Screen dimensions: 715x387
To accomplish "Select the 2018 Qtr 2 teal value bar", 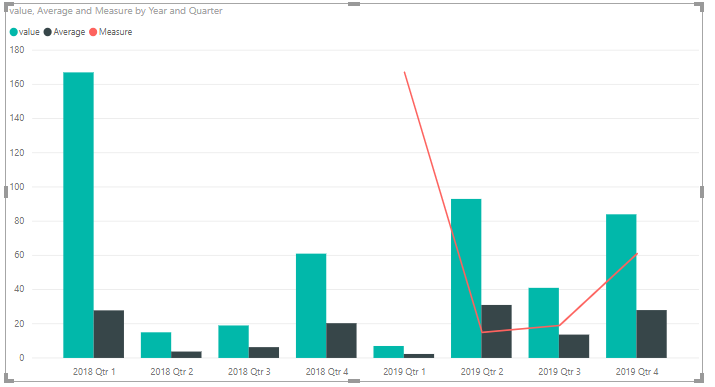I will click(156, 345).
